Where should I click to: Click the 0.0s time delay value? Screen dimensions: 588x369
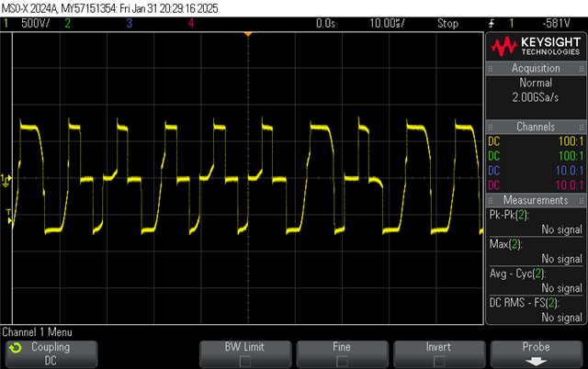click(x=325, y=23)
